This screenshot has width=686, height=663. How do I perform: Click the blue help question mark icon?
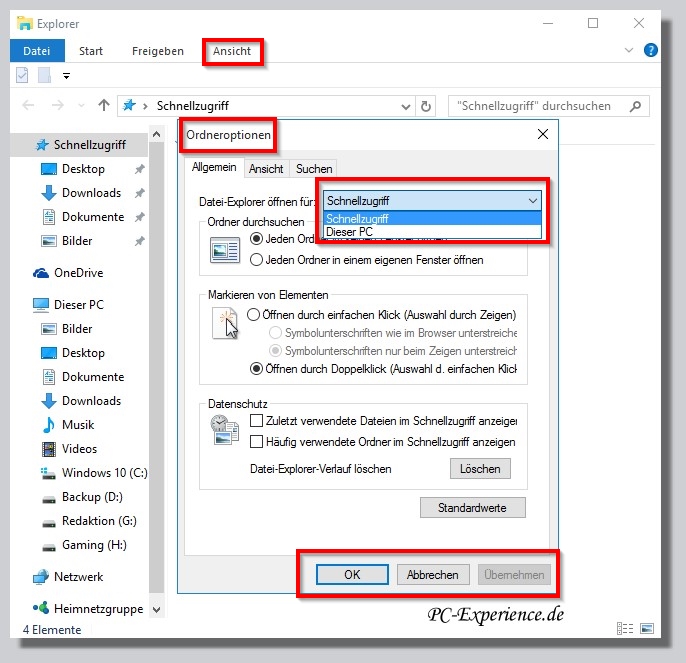pyautogui.click(x=650, y=50)
